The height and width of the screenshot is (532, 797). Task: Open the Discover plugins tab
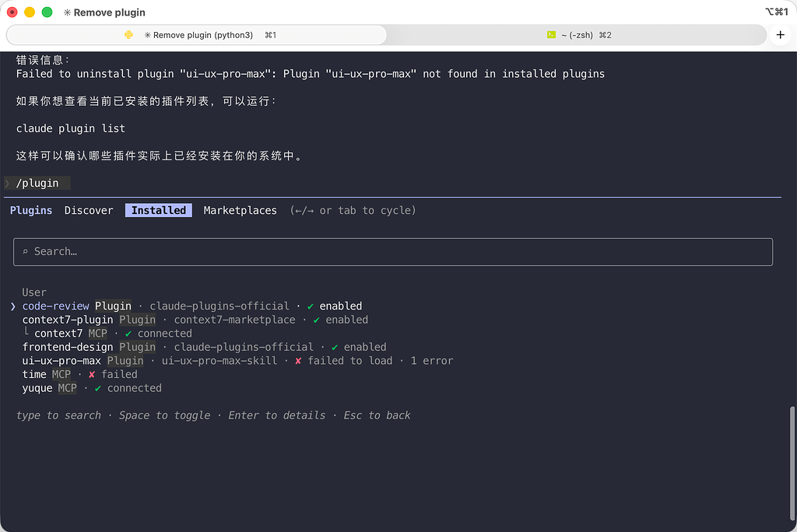(x=89, y=210)
